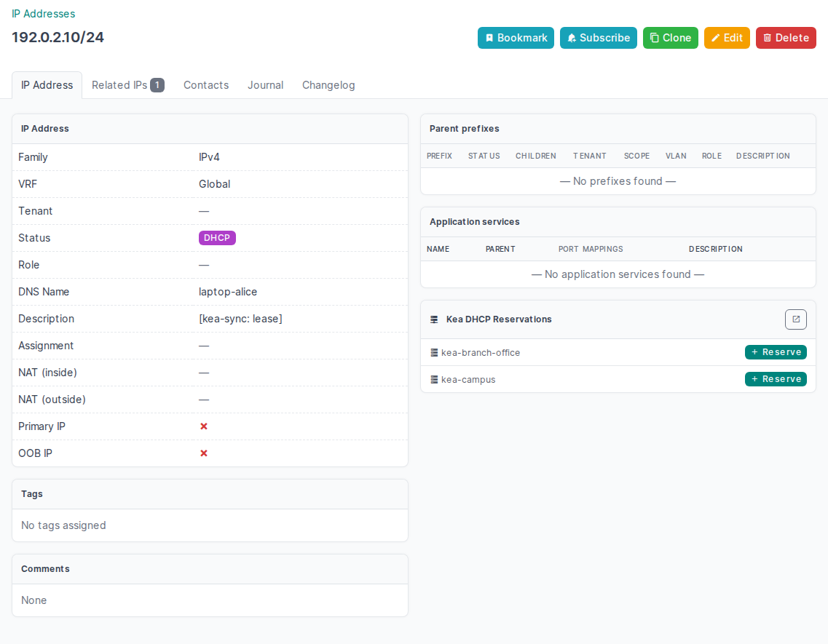Clone the IP address 192.0.2.10/24
The height and width of the screenshot is (644, 828).
pyautogui.click(x=671, y=38)
